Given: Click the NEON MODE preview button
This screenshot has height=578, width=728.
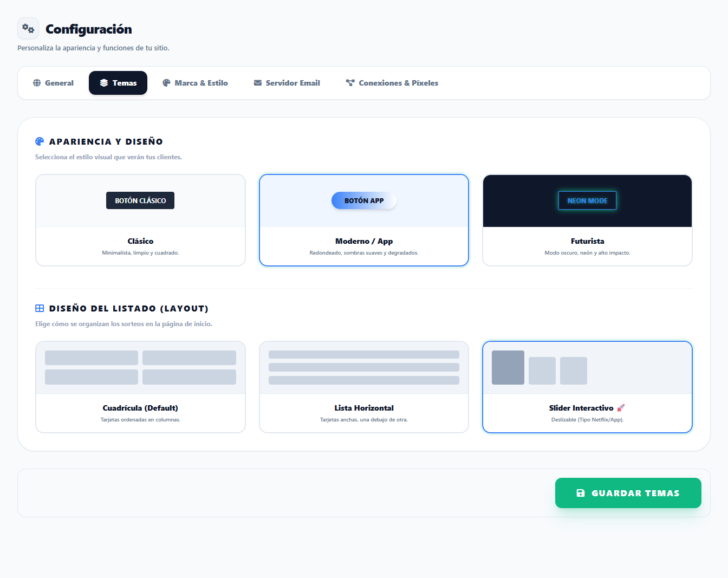Looking at the screenshot, I should (587, 200).
